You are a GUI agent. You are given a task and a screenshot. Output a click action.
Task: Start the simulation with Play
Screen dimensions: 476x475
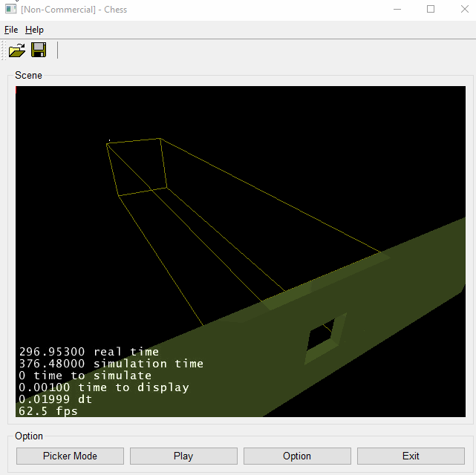[x=183, y=456]
